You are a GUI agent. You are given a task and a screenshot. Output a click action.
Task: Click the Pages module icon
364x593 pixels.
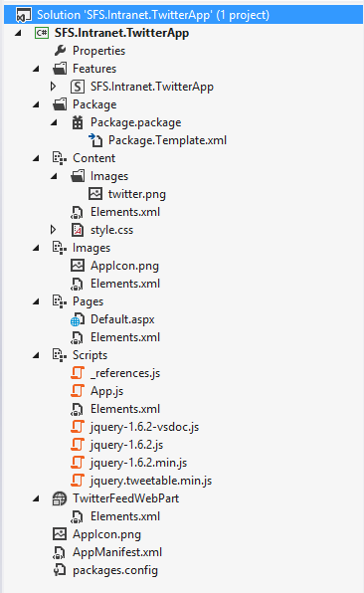point(60,301)
